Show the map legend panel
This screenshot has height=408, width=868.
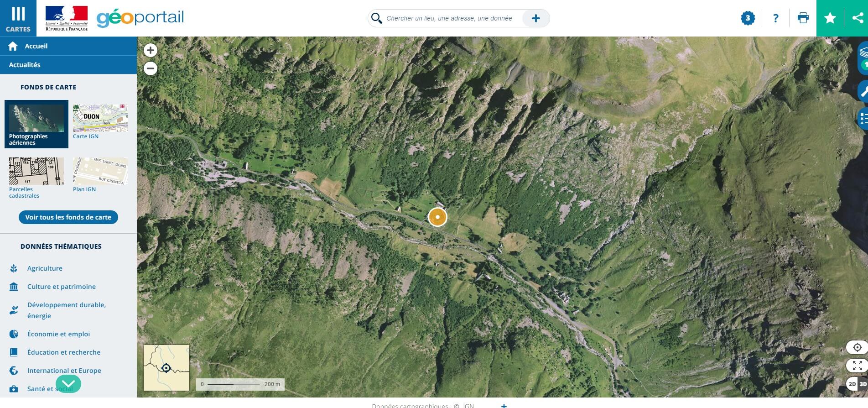pos(863,119)
